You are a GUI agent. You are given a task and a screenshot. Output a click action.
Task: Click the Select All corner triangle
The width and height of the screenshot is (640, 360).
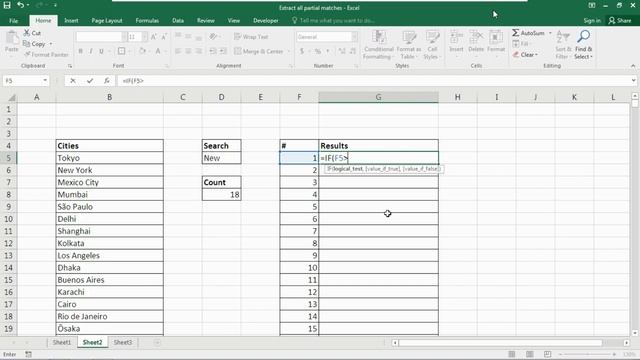point(12,97)
